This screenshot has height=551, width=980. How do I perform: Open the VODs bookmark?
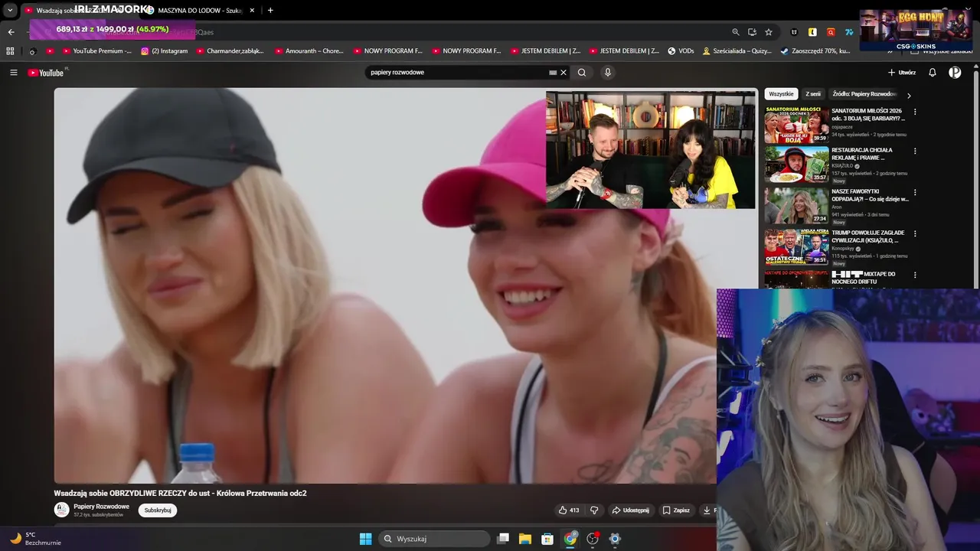tap(681, 51)
